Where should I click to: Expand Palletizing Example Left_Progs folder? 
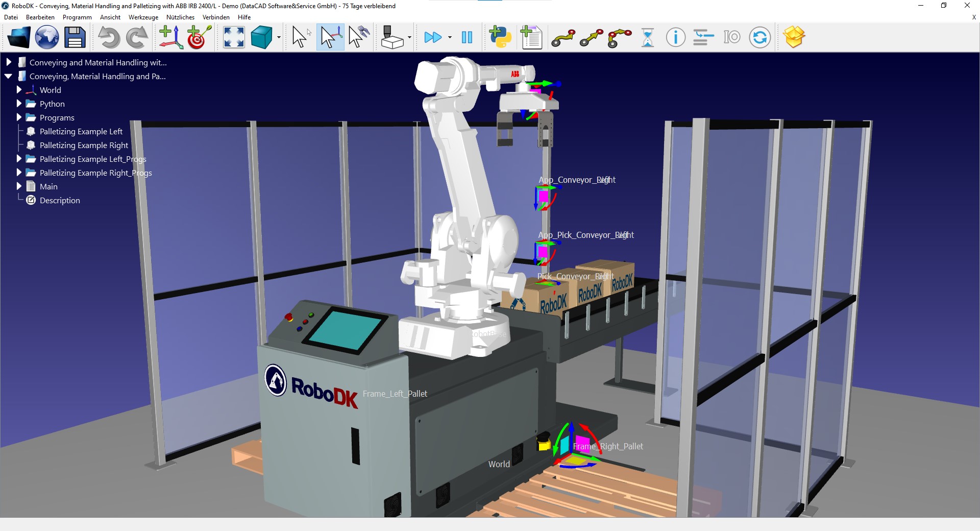coord(19,159)
